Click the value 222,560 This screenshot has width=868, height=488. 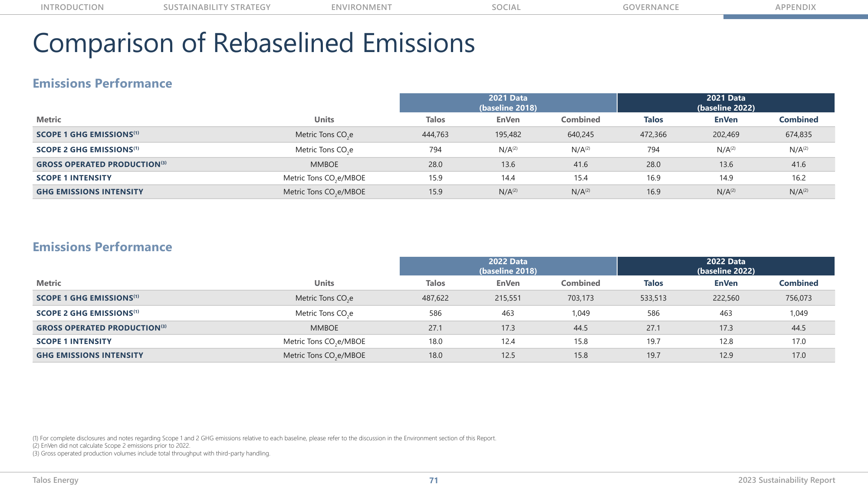pyautogui.click(x=726, y=298)
